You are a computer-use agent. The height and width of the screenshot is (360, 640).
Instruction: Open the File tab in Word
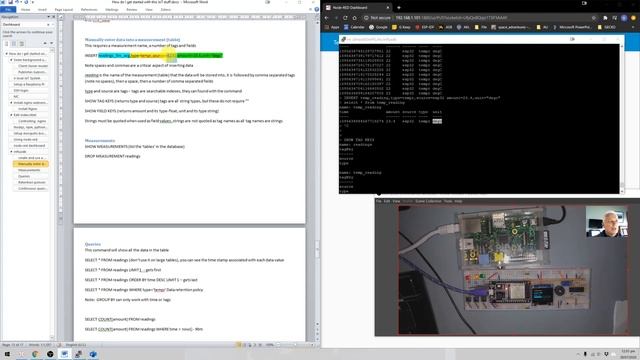point(8,9)
